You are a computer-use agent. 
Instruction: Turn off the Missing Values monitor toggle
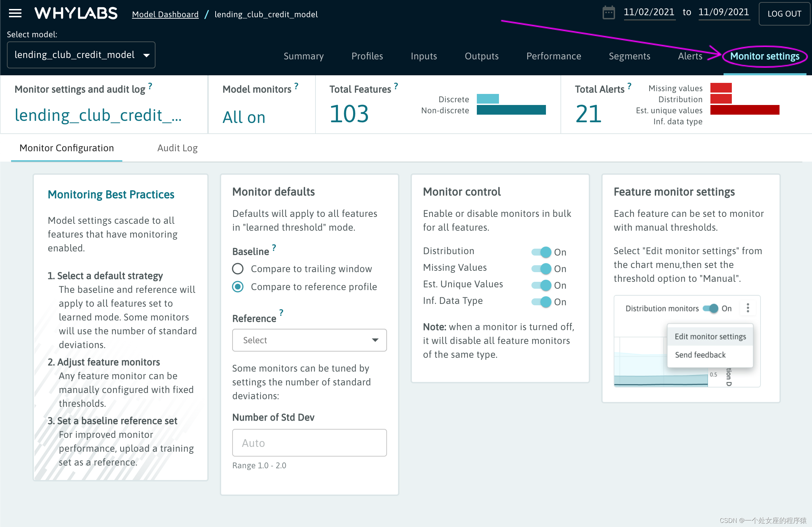(x=541, y=269)
